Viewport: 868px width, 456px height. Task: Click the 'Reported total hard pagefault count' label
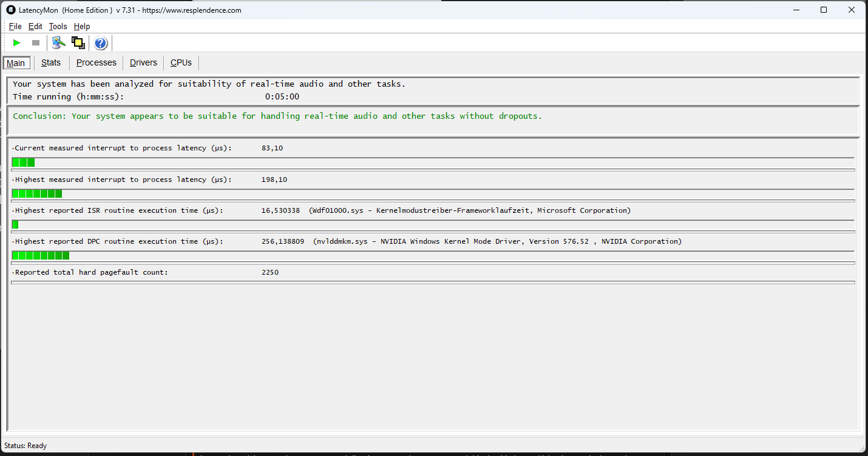click(90, 272)
